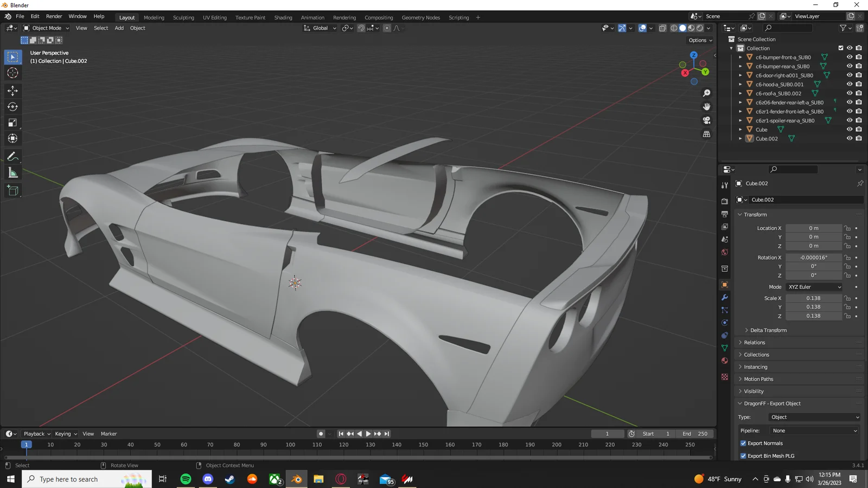This screenshot has height=488, width=868.
Task: Select the Annotate tool
Action: pos(12,157)
